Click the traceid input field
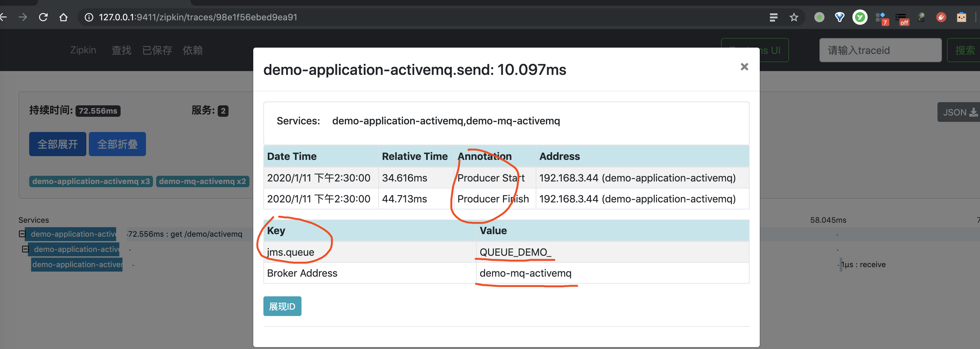980x349 pixels. point(880,50)
